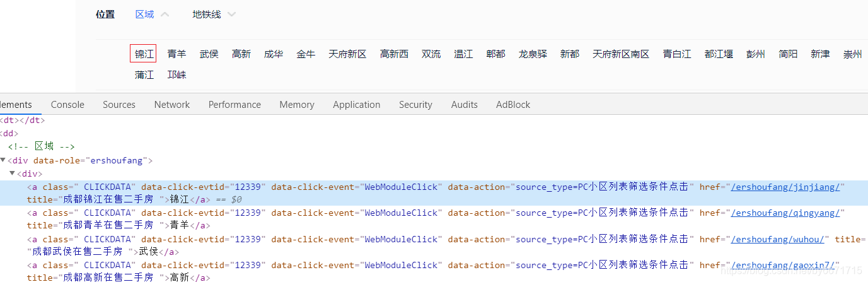Select the <!-- 区域 --> comment line
The image size is (868, 282).
click(x=42, y=147)
